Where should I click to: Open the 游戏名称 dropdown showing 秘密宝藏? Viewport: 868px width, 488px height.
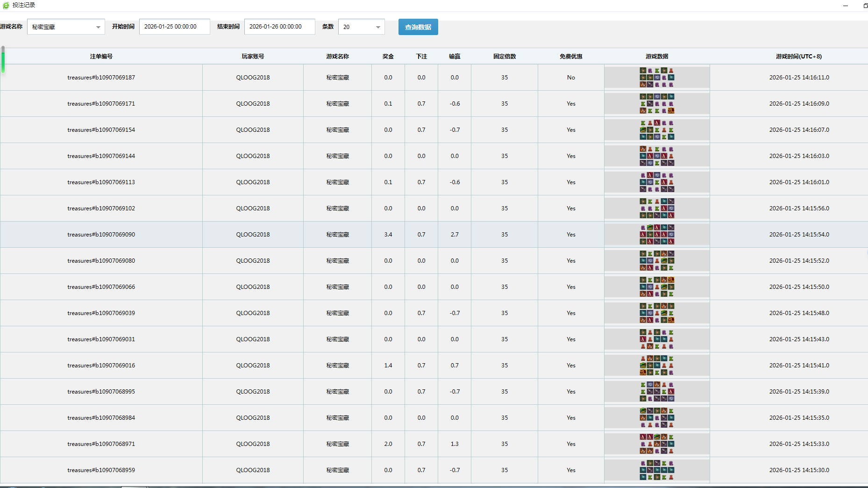tap(66, 27)
